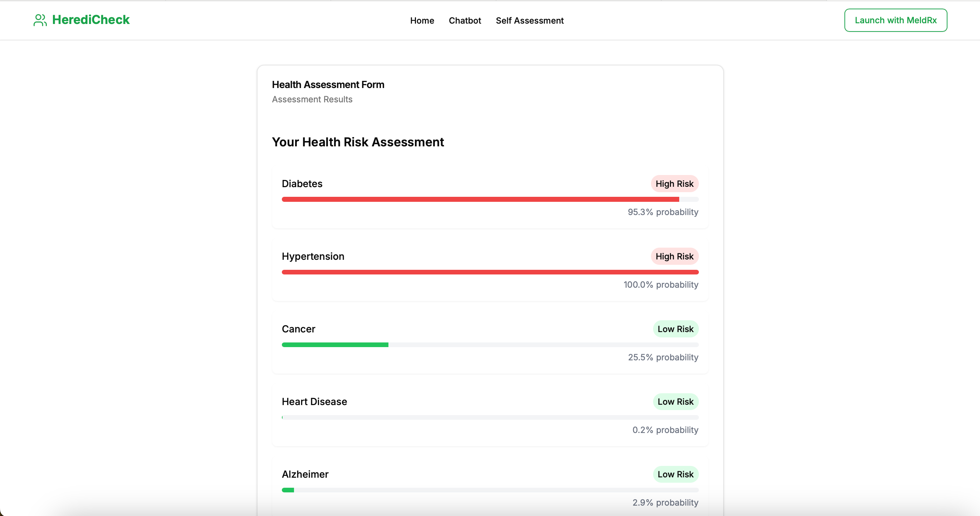980x516 pixels.
Task: Click the Health Assessment Form title
Action: click(328, 84)
